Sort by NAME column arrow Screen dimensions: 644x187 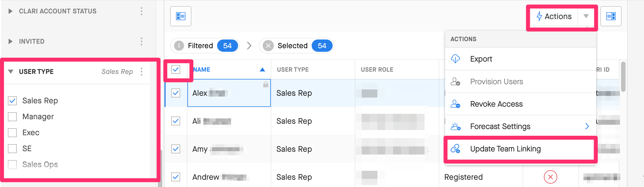(x=262, y=70)
